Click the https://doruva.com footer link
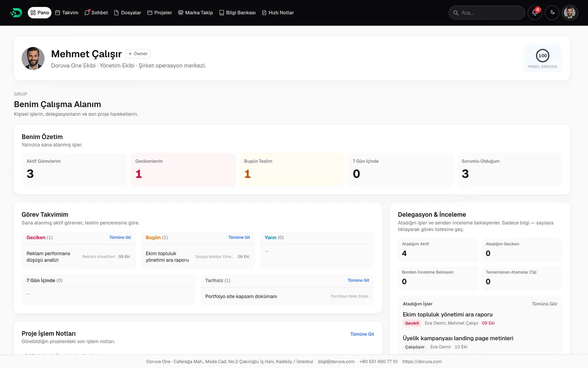This screenshot has width=588, height=368. (x=422, y=362)
